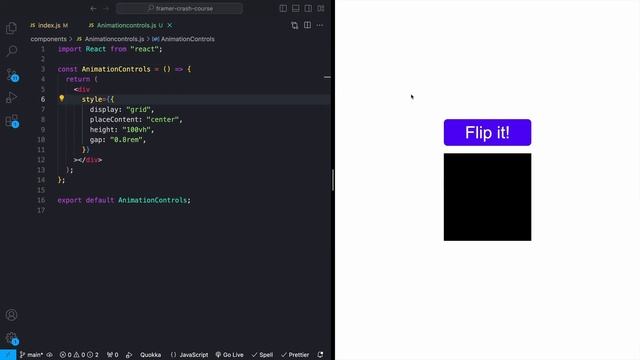Go forward with the navigation arrow
The image size is (640, 360).
click(x=106, y=9)
